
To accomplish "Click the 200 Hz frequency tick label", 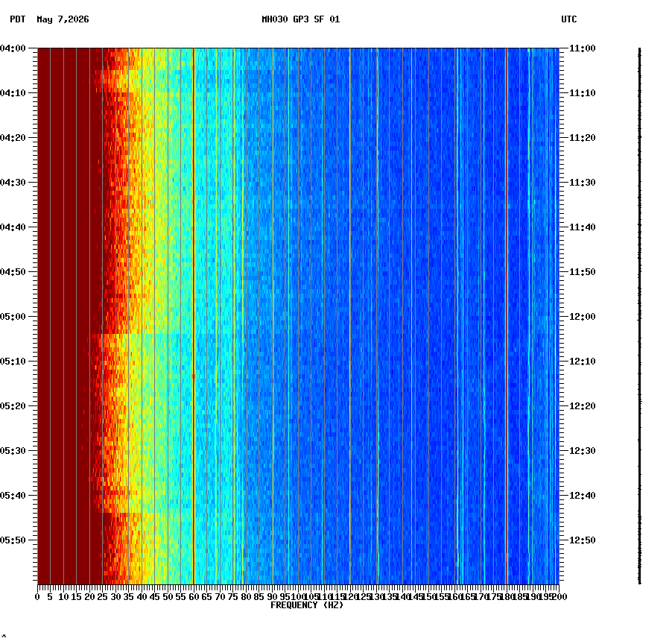I will pos(560,597).
